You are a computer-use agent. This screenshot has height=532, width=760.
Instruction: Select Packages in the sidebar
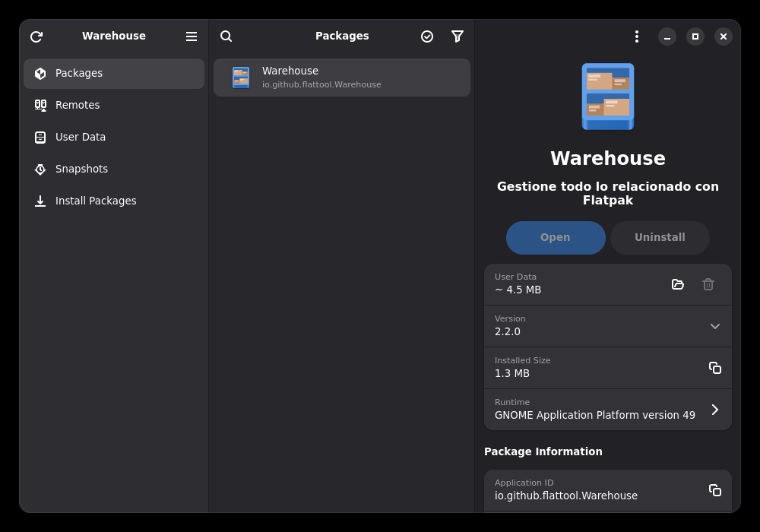tap(114, 74)
